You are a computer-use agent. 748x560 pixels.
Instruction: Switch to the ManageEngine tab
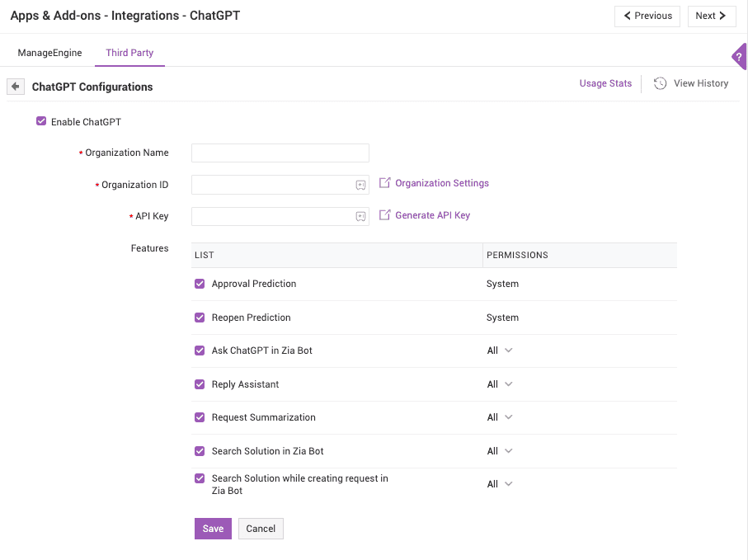(x=49, y=53)
